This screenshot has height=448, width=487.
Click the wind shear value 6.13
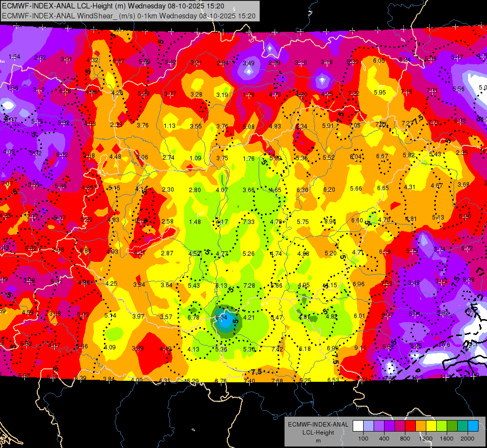coord(221,286)
